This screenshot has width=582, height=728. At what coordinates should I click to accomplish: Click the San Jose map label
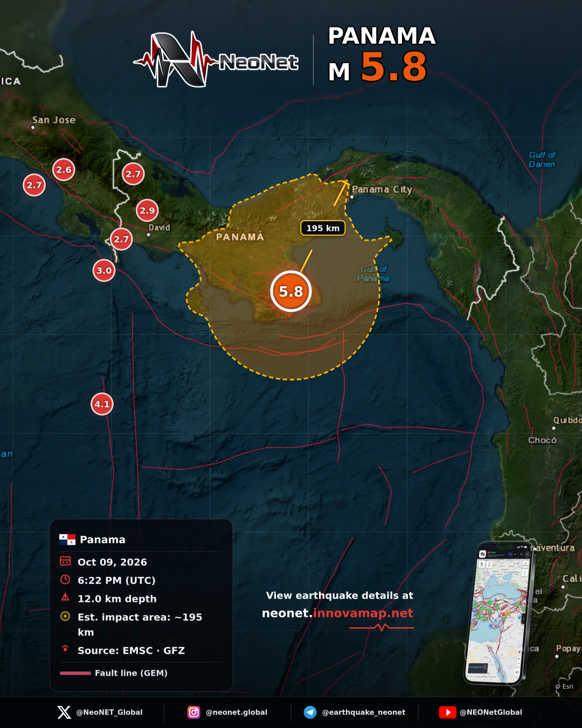pos(54,120)
